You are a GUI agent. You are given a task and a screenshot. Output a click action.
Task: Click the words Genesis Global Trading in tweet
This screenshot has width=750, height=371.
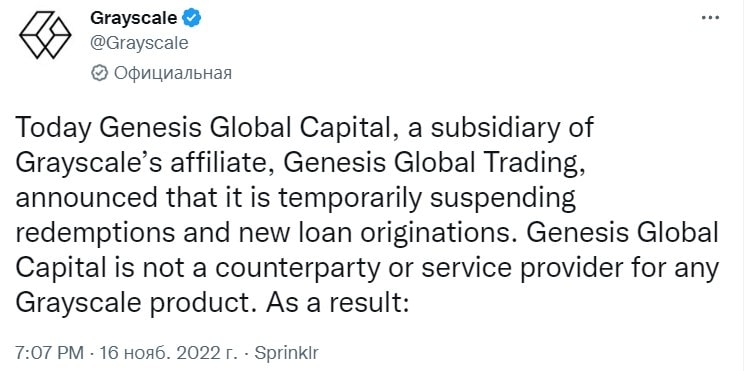coord(431,164)
